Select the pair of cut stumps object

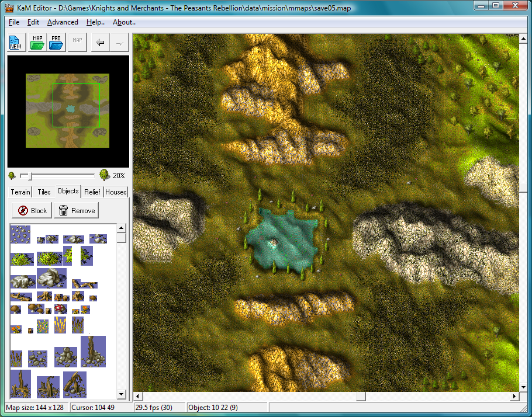(x=62, y=297)
